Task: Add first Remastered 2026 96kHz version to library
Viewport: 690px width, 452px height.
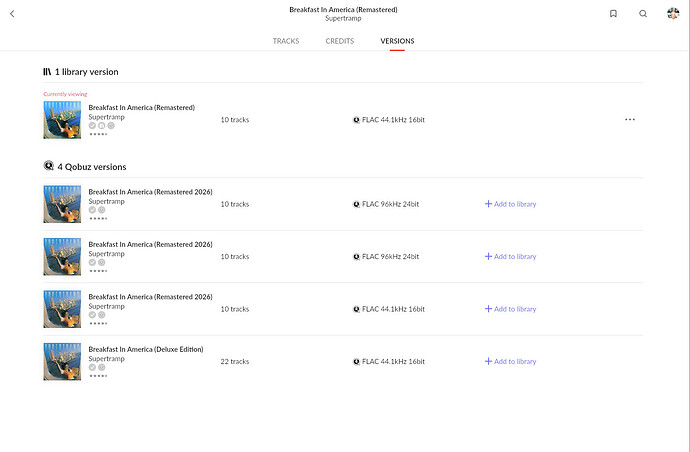Action: (x=510, y=204)
